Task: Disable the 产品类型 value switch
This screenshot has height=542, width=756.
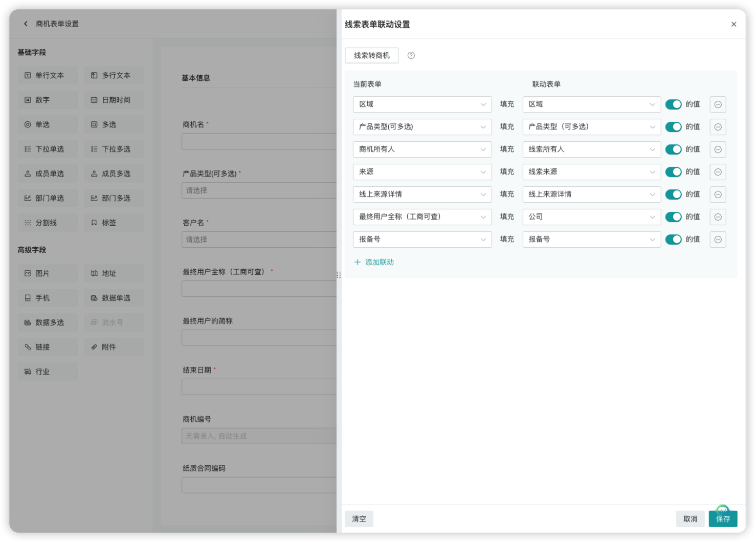Action: coord(673,127)
